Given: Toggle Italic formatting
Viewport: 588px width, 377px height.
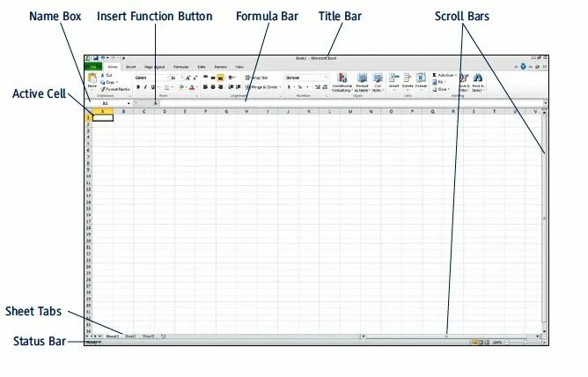Looking at the screenshot, I should click(145, 87).
